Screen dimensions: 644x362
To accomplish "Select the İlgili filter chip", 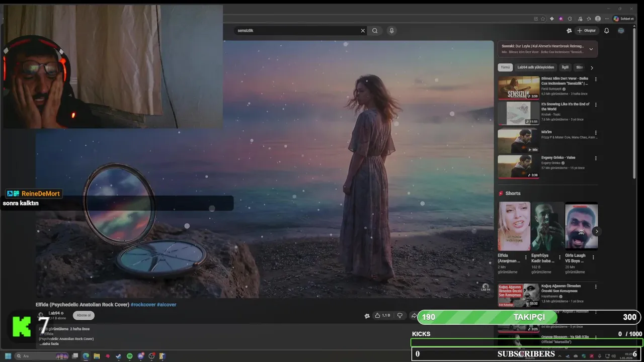I will 565,67.
